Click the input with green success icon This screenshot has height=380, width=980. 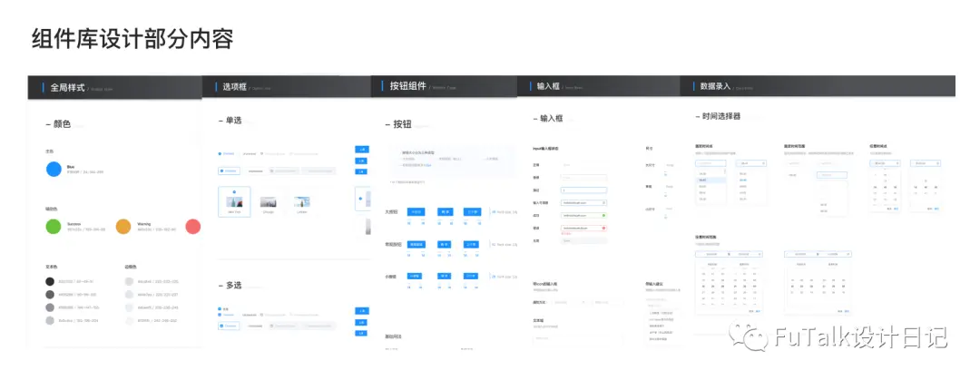[583, 215]
